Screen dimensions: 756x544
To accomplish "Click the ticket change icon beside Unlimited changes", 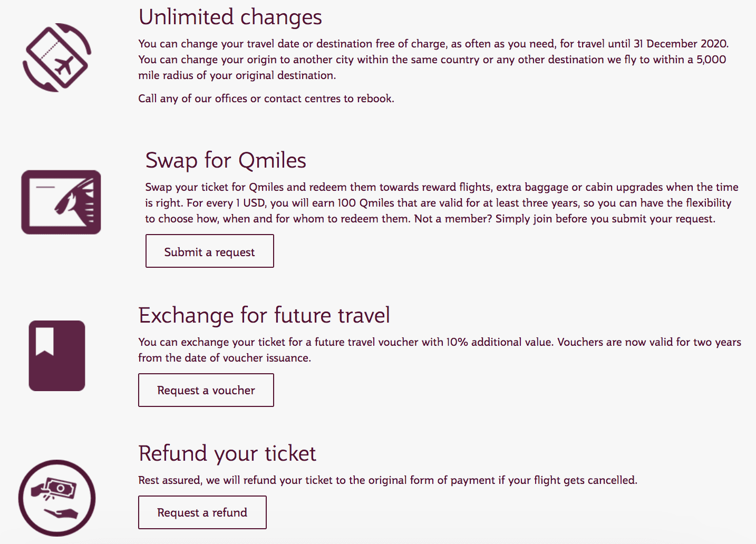I will coord(56,58).
